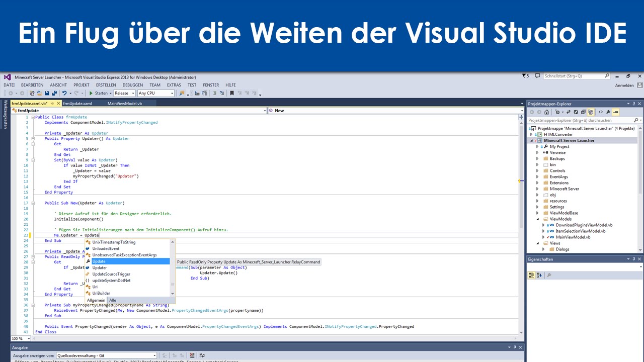Click the word wrap icon in Ausgabe panel

click(202, 355)
